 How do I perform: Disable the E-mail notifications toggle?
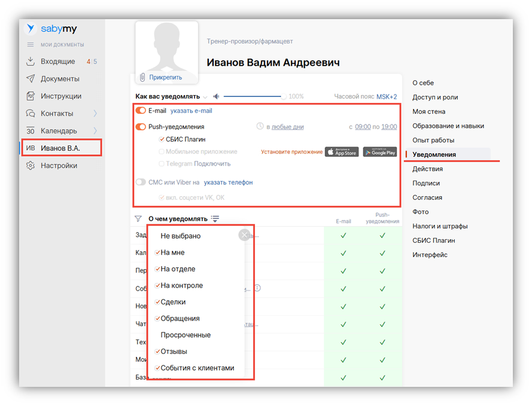(x=141, y=111)
